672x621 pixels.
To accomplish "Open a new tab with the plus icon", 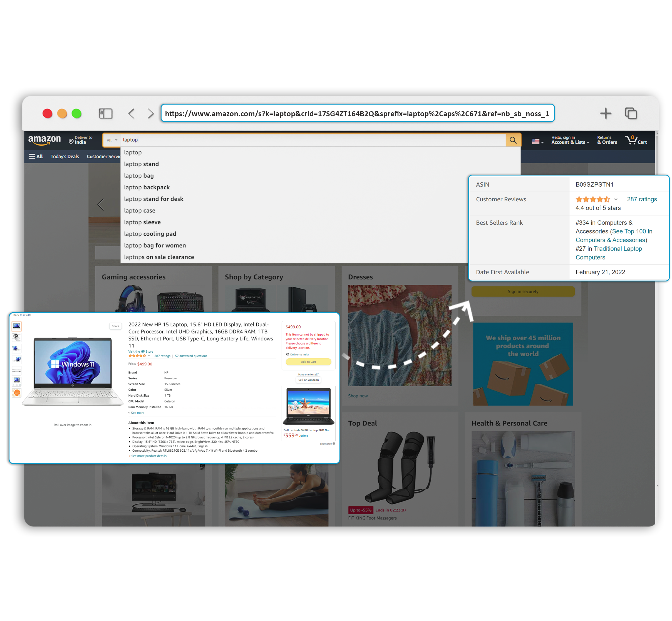I will point(606,113).
